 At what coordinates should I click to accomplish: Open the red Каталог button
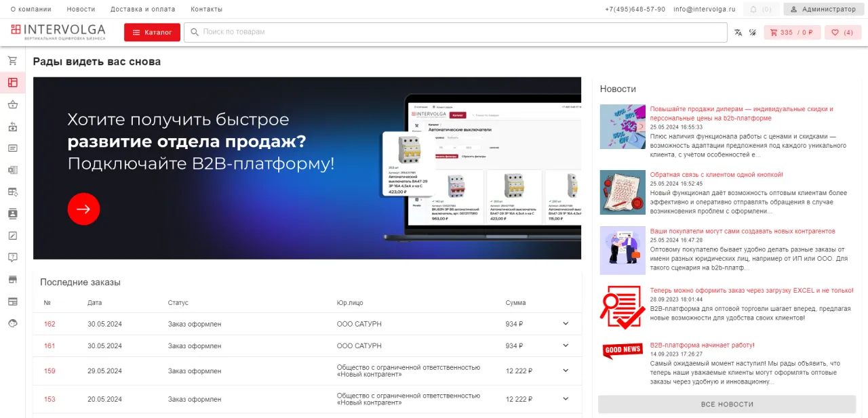[151, 32]
